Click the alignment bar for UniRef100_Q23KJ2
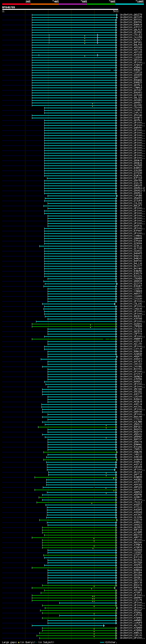Image resolution: width=146 pixels, height=644 pixels. [78, 246]
